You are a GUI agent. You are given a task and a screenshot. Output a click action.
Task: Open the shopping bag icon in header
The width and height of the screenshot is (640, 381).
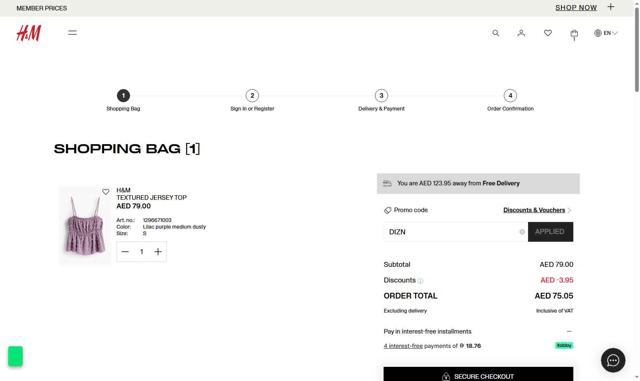tap(574, 34)
